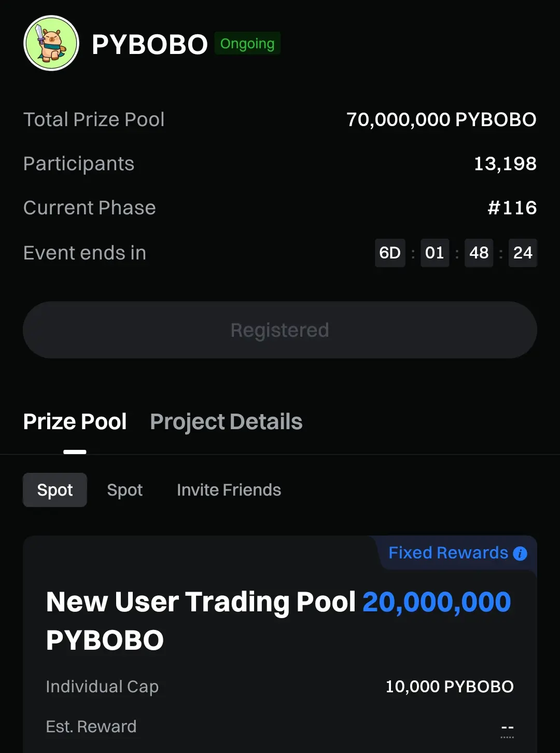Select the Invite Friends filter chip
The height and width of the screenshot is (753, 560).
tap(229, 490)
